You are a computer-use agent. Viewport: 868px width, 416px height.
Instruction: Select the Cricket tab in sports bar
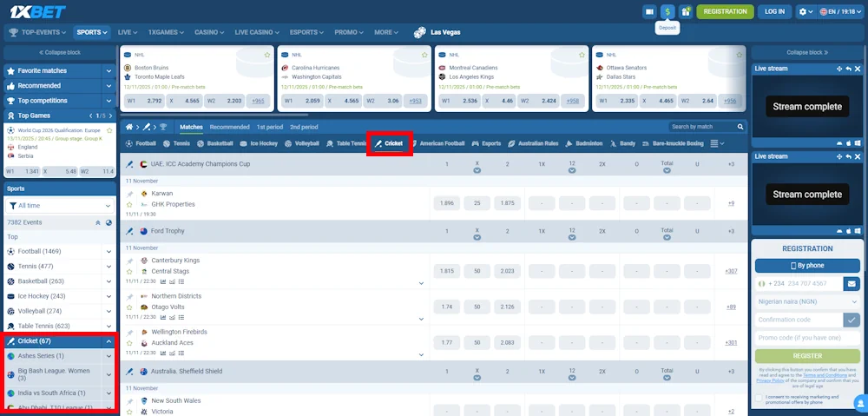coord(390,143)
